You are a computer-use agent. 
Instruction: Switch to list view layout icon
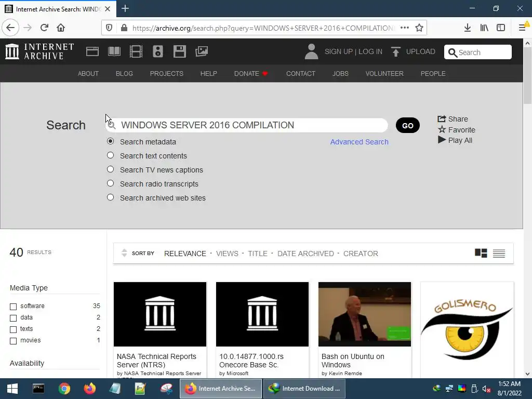(x=499, y=253)
